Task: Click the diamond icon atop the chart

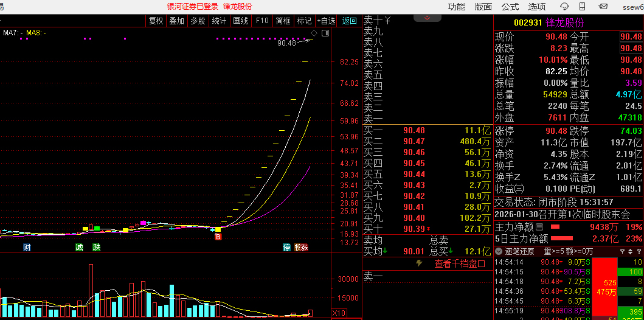Action: point(314,33)
